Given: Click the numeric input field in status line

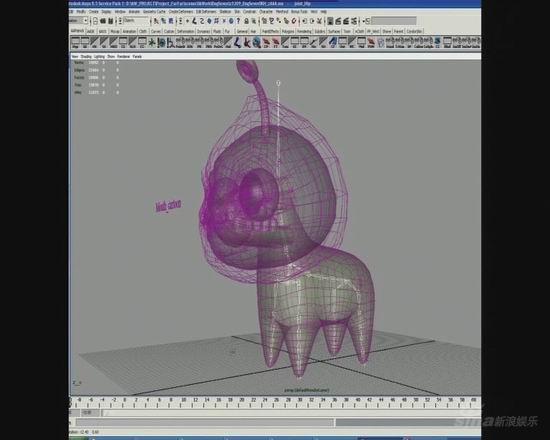Looking at the screenshot, I should click(394, 21).
